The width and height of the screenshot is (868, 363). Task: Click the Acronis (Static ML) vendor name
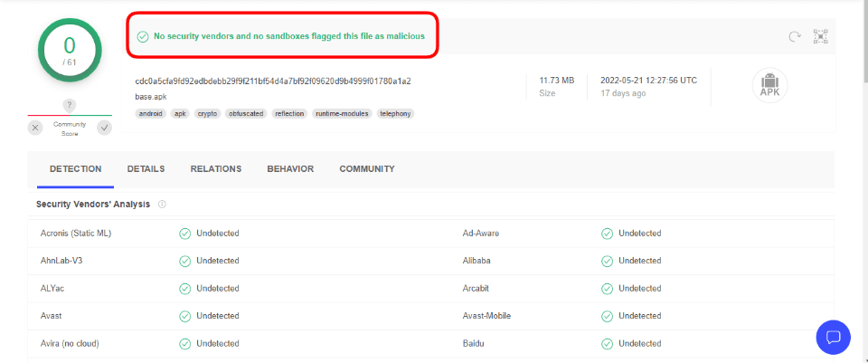click(76, 234)
